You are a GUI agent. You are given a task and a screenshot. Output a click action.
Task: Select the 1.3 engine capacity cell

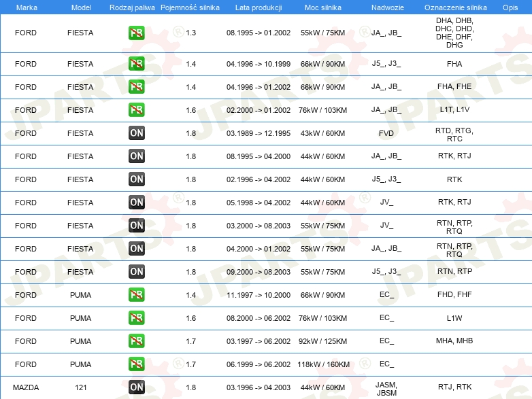190,33
